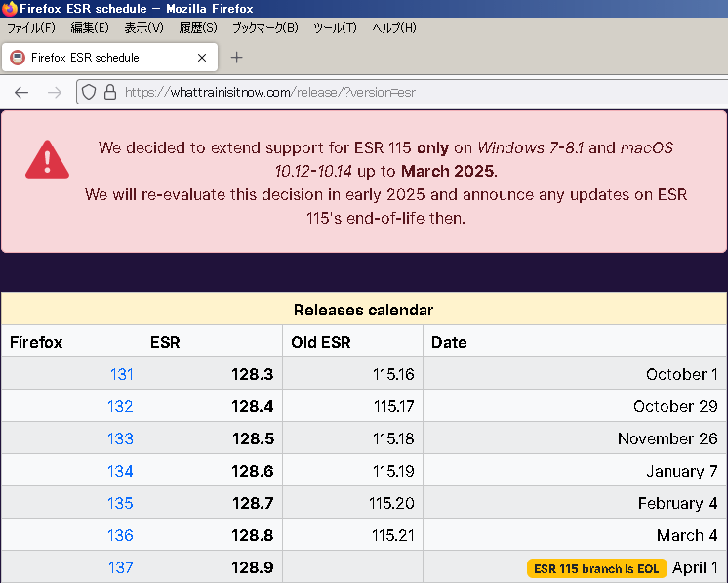Screen dimensions: 728x583
Task: Open Firefox 135 release link
Action: click(120, 503)
